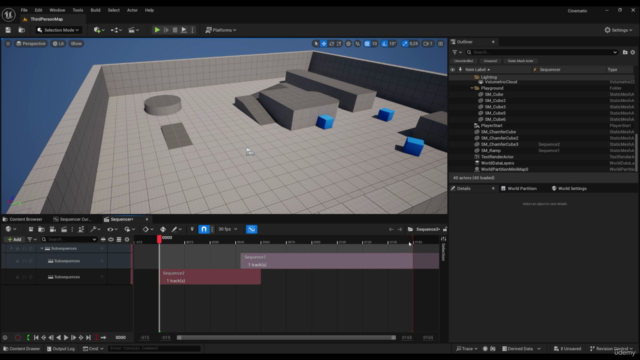The image size is (640, 360).
Task: Open the Lit view mode menu
Action: 58,44
